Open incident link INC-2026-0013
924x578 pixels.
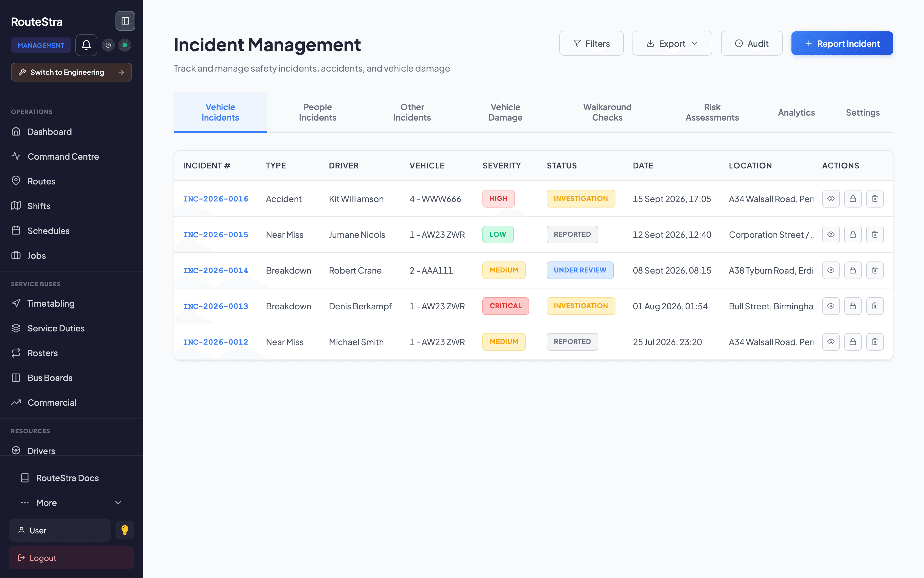pyautogui.click(x=216, y=306)
